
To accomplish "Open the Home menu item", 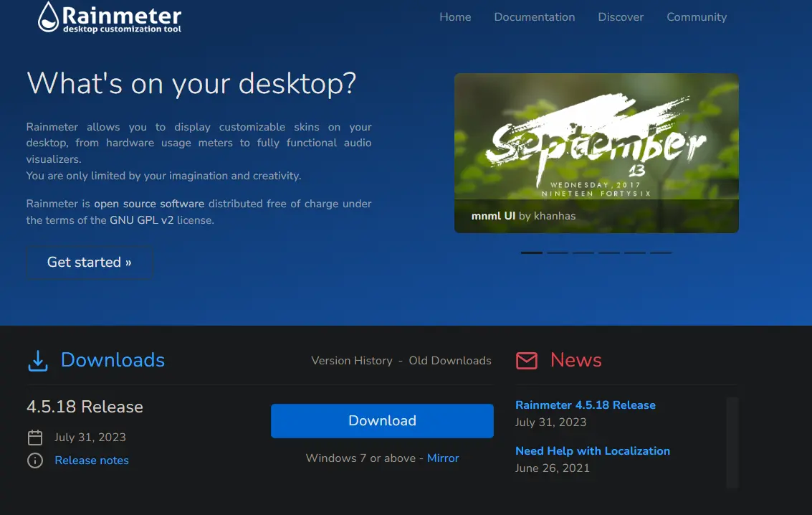I will pos(455,17).
